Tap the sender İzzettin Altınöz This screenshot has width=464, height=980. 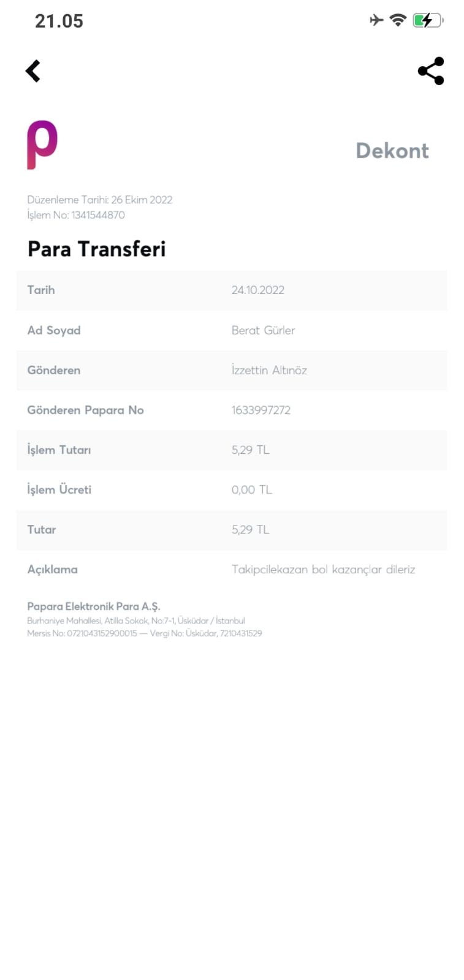pyautogui.click(x=269, y=370)
